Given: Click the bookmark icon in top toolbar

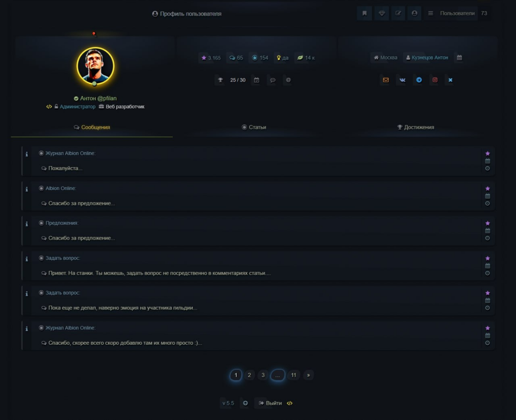Looking at the screenshot, I should click(364, 13).
